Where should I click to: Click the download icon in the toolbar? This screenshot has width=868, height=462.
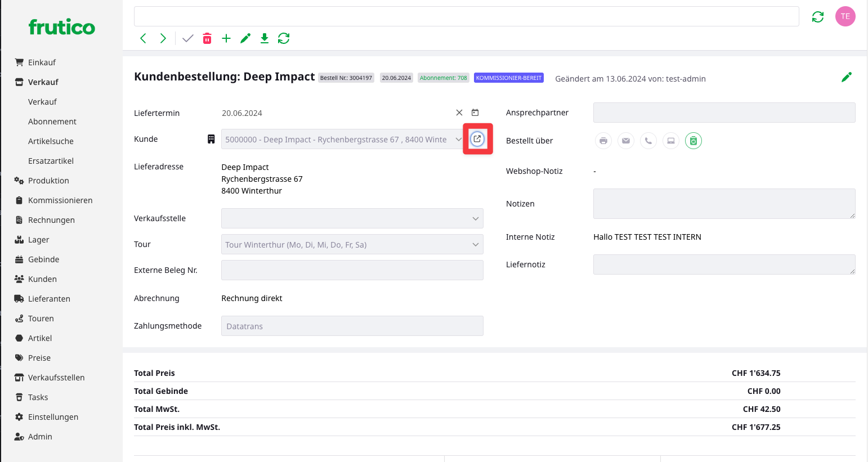point(265,38)
